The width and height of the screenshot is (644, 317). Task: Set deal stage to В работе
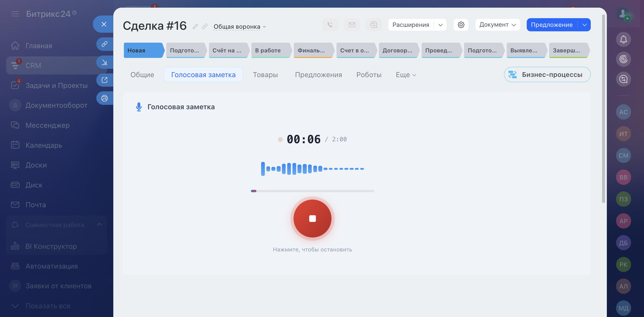[270, 50]
